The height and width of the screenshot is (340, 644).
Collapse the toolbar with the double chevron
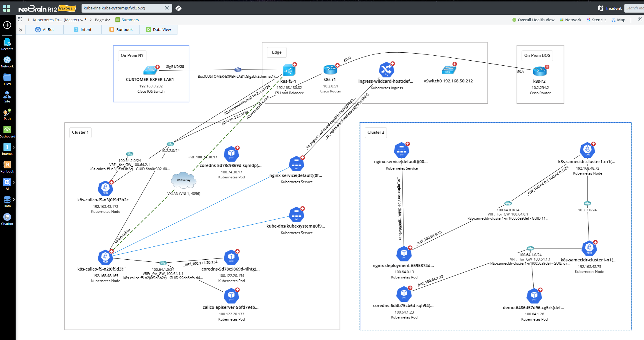pos(21,29)
